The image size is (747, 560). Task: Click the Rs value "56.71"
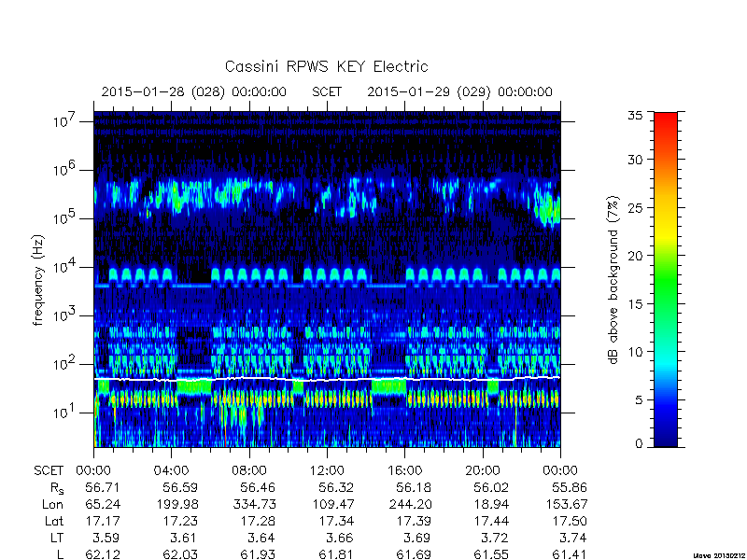point(103,487)
